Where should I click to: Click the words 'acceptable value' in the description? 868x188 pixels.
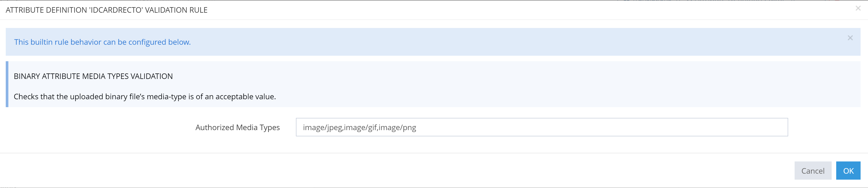tap(245, 97)
